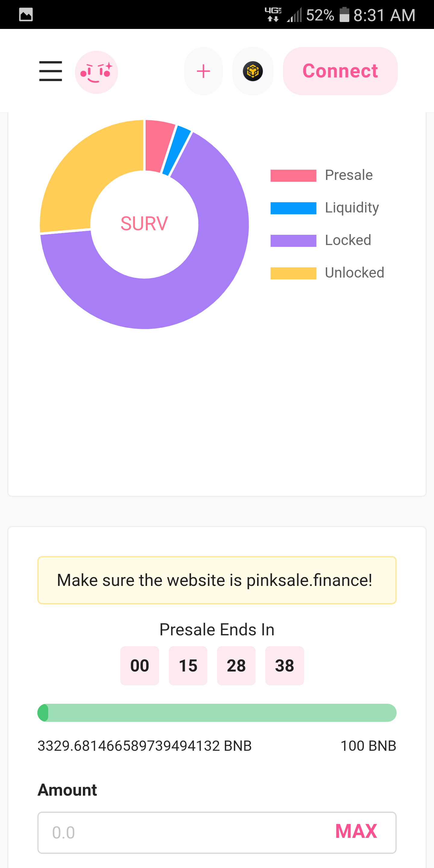Tap the MAX amount button
Image resolution: width=434 pixels, height=868 pixels.
356,831
